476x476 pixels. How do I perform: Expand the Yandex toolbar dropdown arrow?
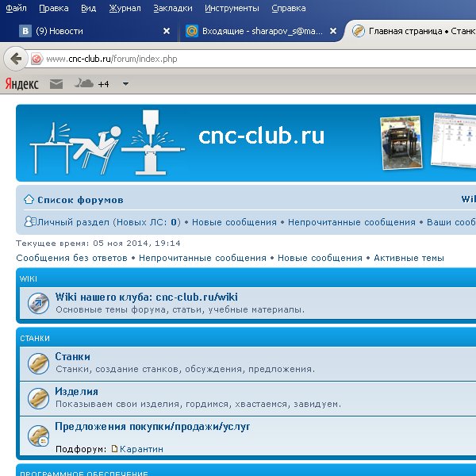tap(125, 84)
